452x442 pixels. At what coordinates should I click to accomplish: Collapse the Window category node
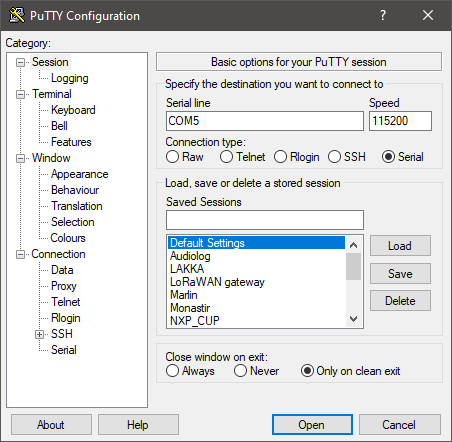click(21, 158)
